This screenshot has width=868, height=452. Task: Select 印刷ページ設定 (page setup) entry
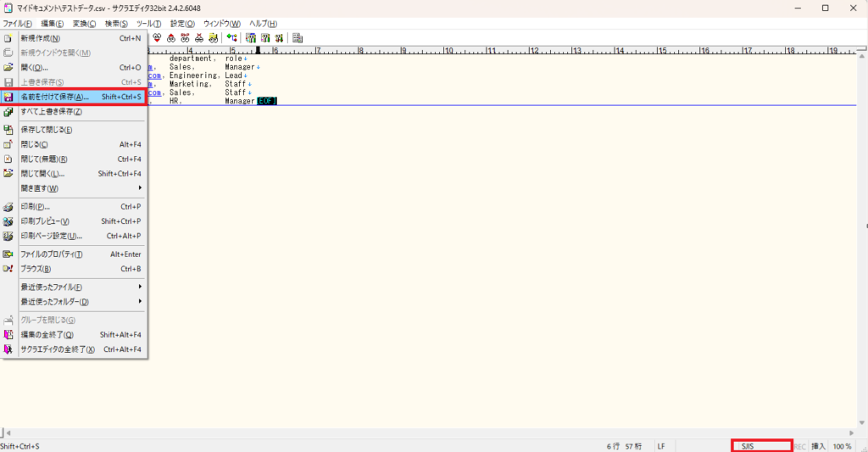51,236
